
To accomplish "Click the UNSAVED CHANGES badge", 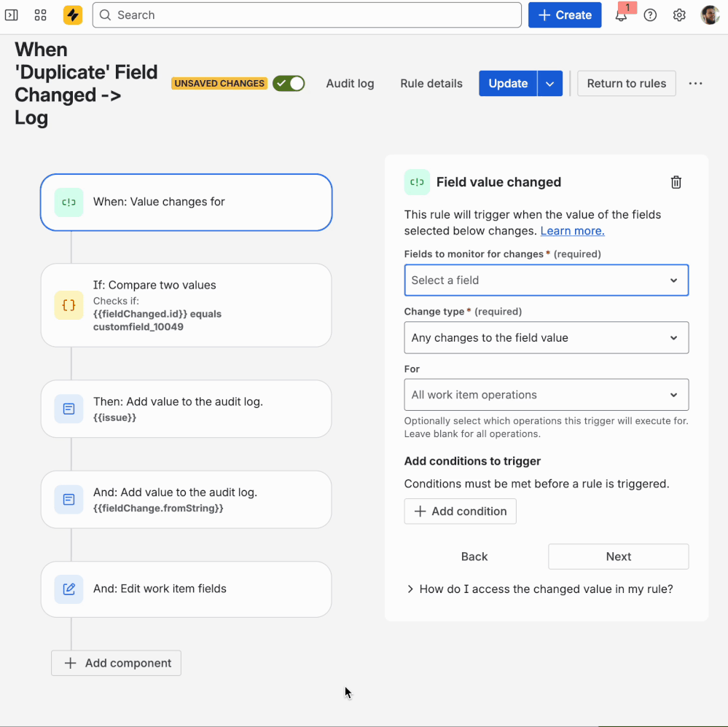I will pos(219,84).
